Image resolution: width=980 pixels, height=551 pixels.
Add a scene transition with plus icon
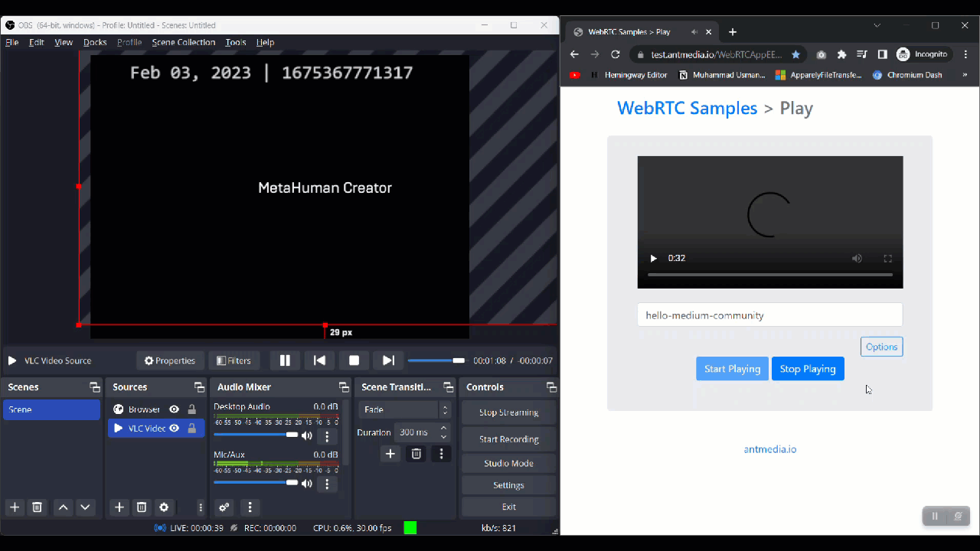point(390,454)
